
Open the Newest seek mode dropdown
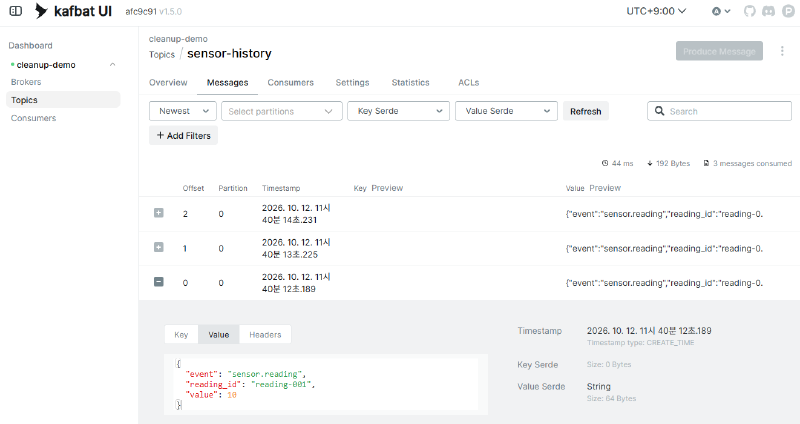click(x=183, y=111)
